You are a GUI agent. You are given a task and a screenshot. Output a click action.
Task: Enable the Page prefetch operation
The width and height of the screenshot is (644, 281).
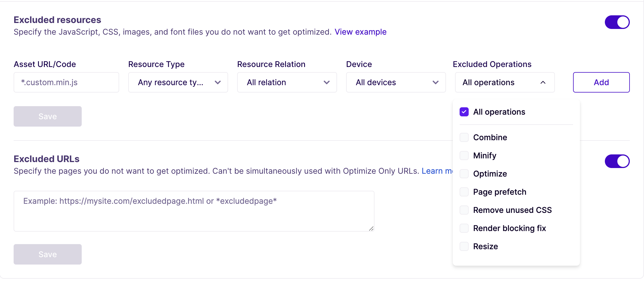click(464, 192)
